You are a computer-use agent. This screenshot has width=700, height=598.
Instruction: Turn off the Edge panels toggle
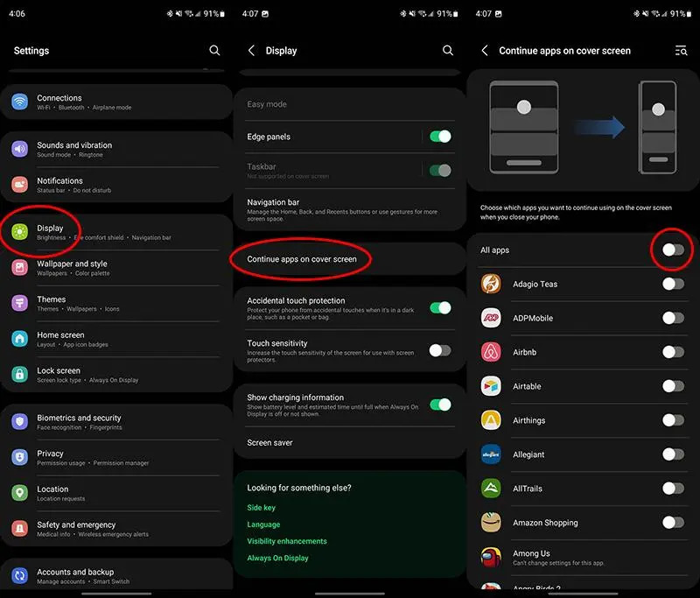coord(441,137)
